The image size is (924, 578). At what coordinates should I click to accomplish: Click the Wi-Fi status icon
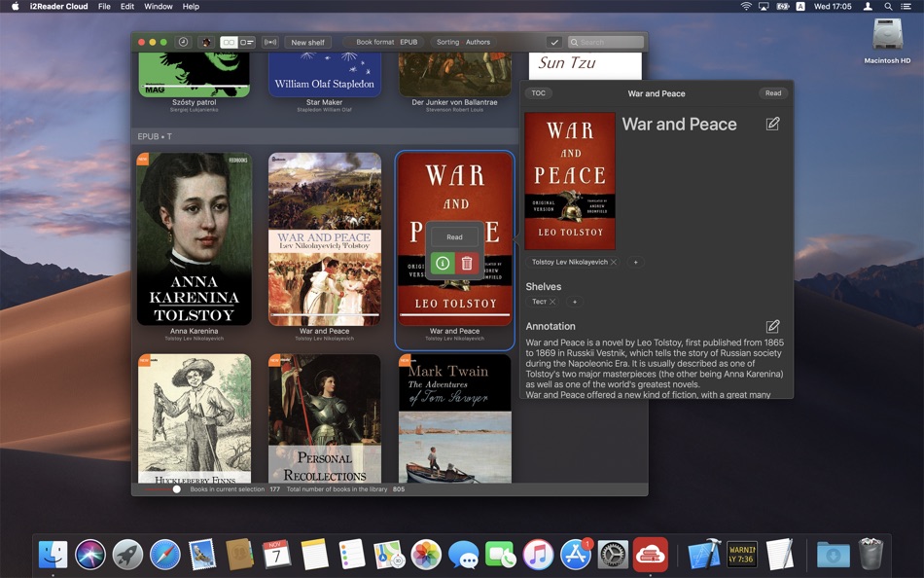tap(746, 7)
